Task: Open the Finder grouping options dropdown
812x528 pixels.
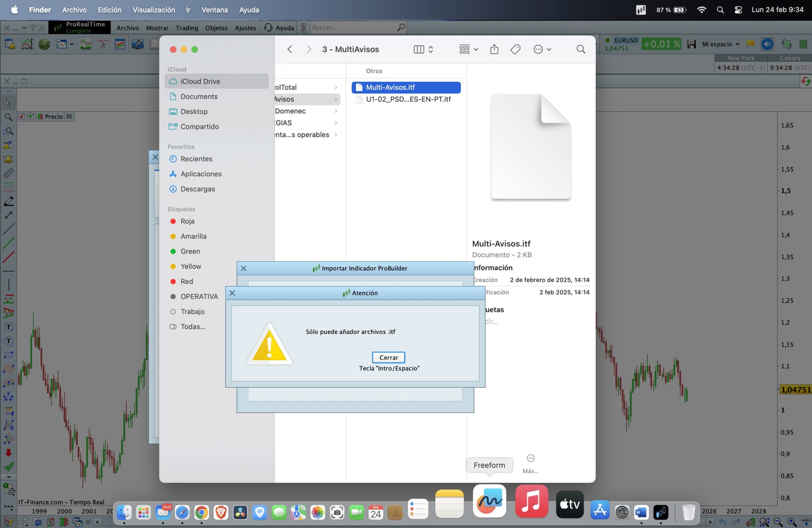Action: tap(468, 49)
